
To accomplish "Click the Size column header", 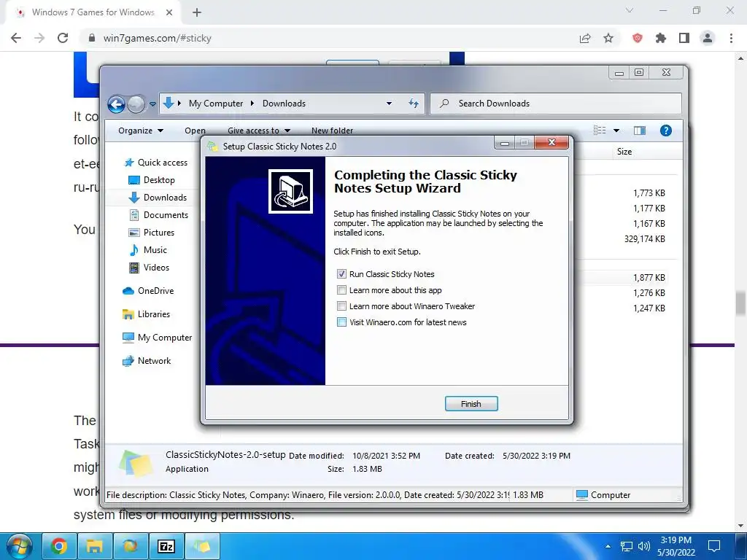I will point(624,152).
